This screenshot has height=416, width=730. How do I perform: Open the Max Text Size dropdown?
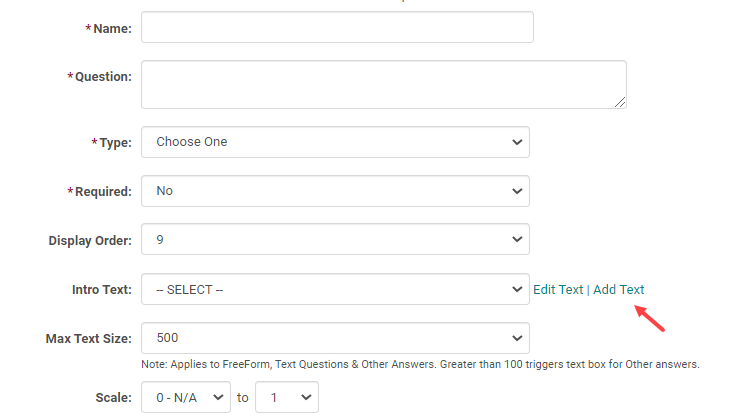[x=335, y=338]
